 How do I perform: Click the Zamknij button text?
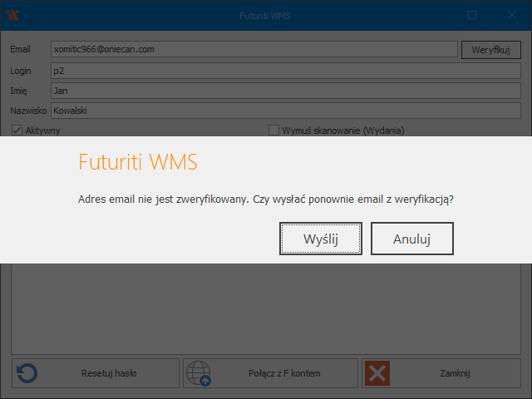pos(455,373)
